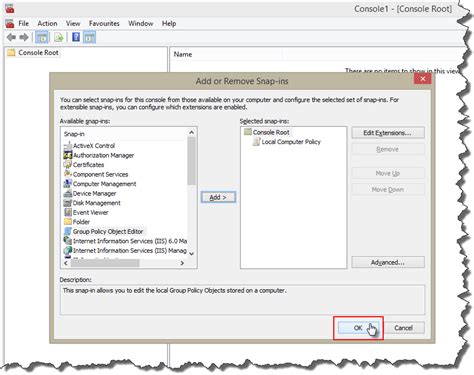Viewport: 474px width, 375px height.
Task: Click the greyed Move Up button
Action: click(388, 173)
